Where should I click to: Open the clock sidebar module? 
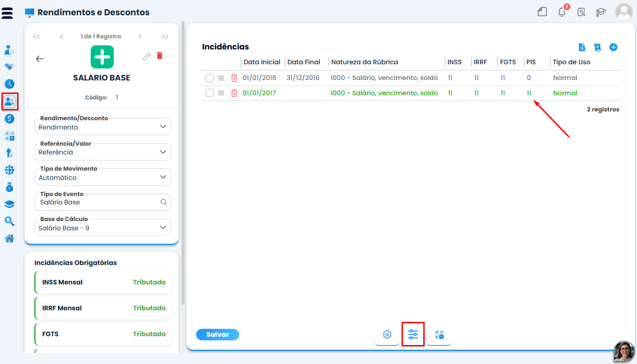[x=9, y=84]
